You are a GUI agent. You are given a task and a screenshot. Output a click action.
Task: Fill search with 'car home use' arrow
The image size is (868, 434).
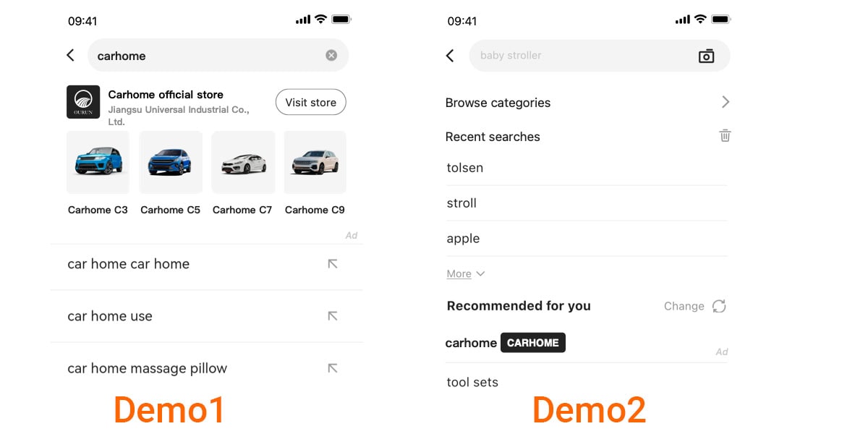coord(333,316)
